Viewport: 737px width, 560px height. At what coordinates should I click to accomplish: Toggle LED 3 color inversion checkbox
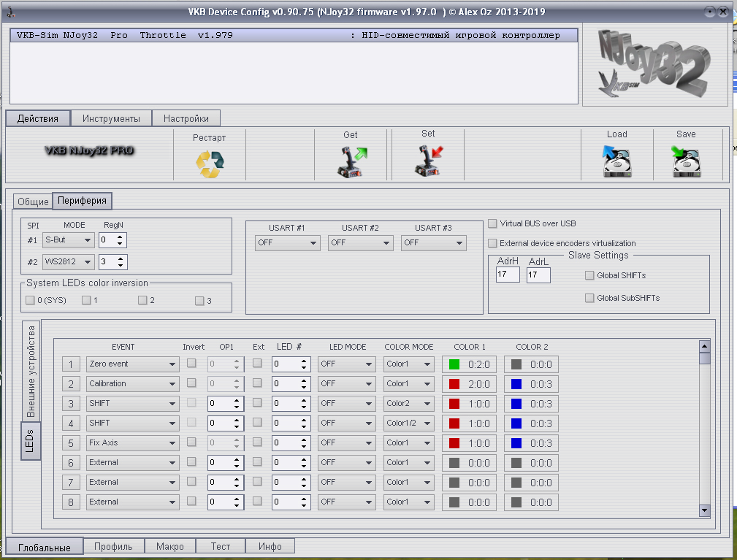click(199, 301)
